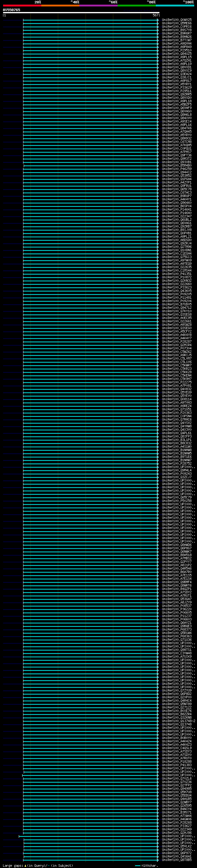Select the UniRef100_Q08114 label

176,399
